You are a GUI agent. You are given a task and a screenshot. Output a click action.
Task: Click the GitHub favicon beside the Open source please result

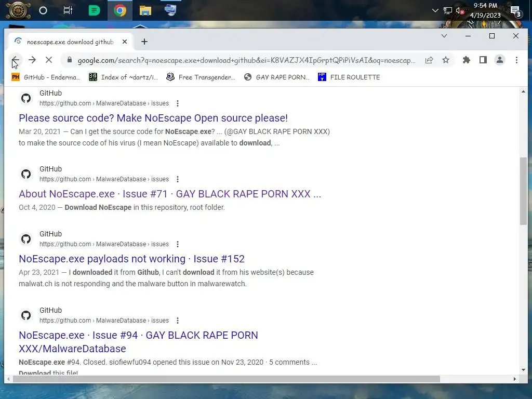click(x=26, y=98)
